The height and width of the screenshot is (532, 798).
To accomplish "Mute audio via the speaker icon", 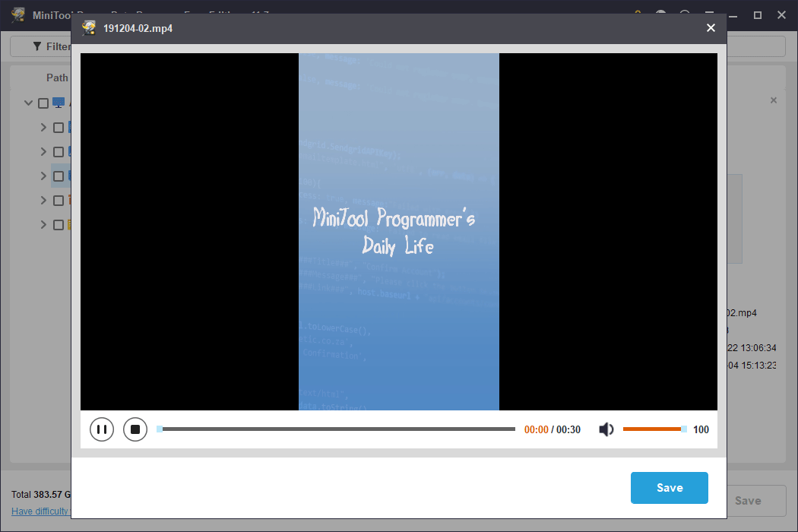I will tap(606, 429).
